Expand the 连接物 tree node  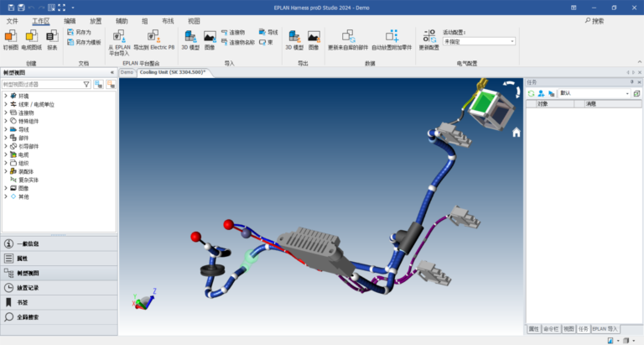coord(6,112)
